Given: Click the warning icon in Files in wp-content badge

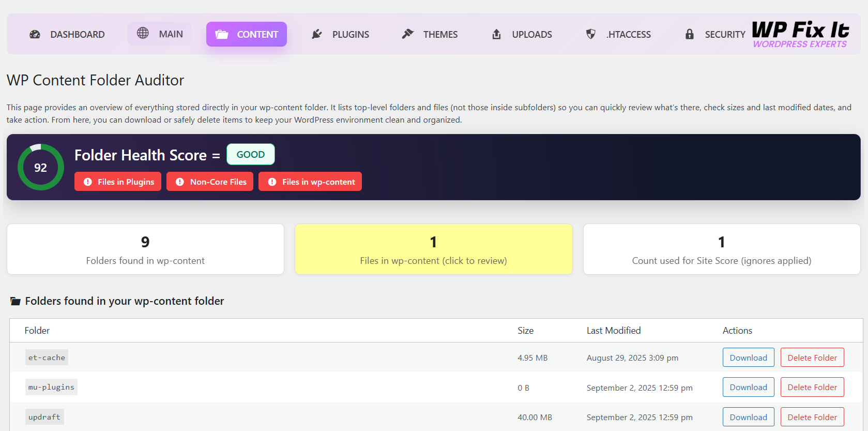Looking at the screenshot, I should (272, 182).
